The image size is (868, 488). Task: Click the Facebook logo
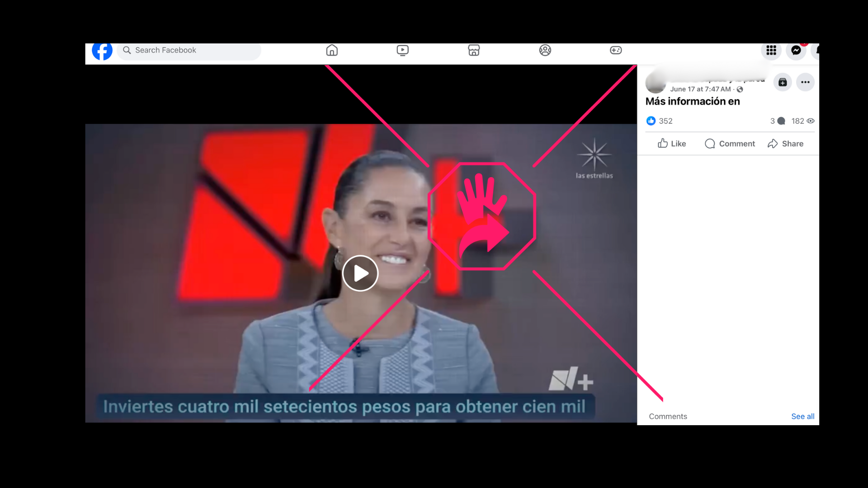pyautogui.click(x=102, y=51)
